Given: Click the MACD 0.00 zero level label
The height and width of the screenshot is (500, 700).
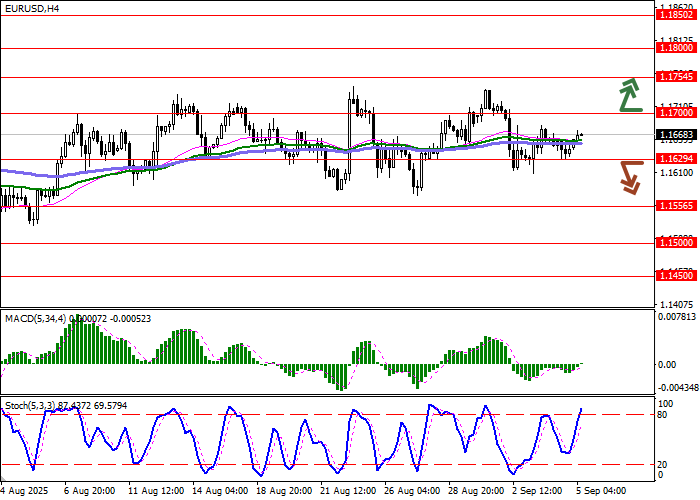Looking at the screenshot, I should coord(666,364).
